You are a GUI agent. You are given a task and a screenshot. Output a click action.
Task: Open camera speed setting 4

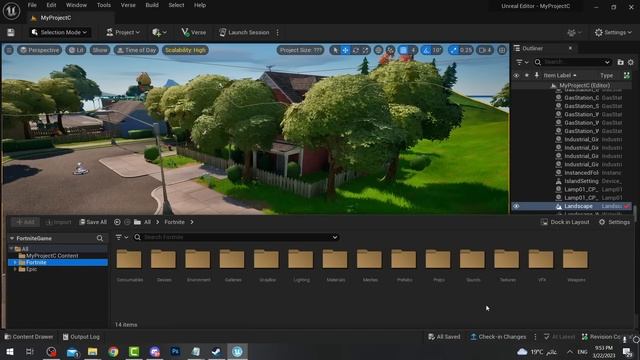[x=485, y=50]
